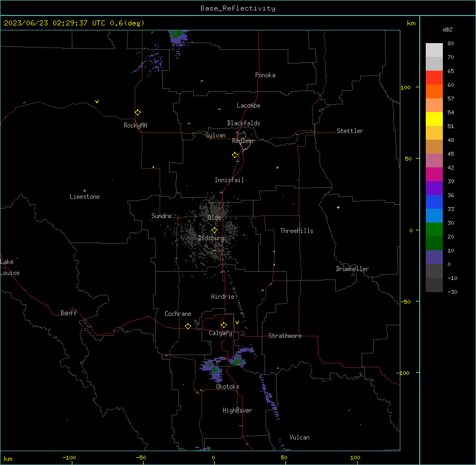Click the ThreeHills label

(297, 231)
